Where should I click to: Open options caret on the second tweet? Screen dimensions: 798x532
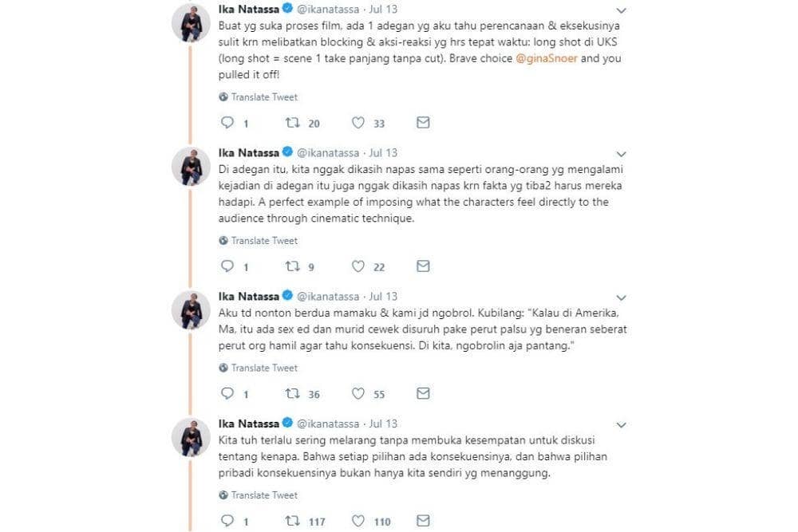pos(622,154)
